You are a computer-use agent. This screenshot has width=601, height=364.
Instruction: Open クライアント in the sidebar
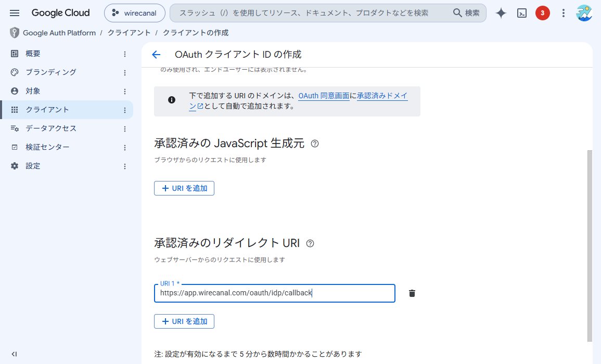point(67,110)
